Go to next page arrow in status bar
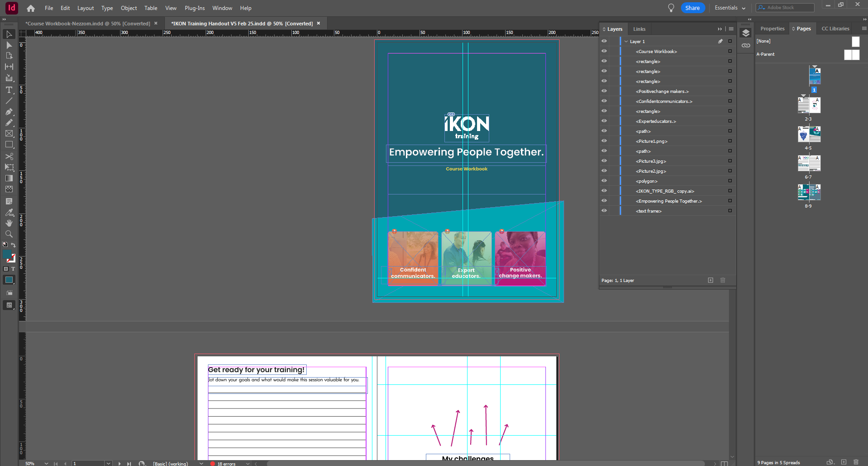 coord(120,463)
